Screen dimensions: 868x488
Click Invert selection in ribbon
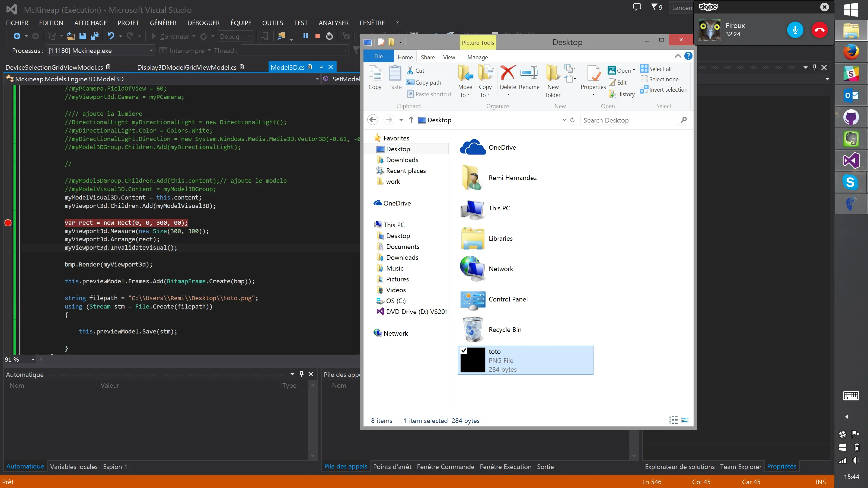tap(664, 89)
